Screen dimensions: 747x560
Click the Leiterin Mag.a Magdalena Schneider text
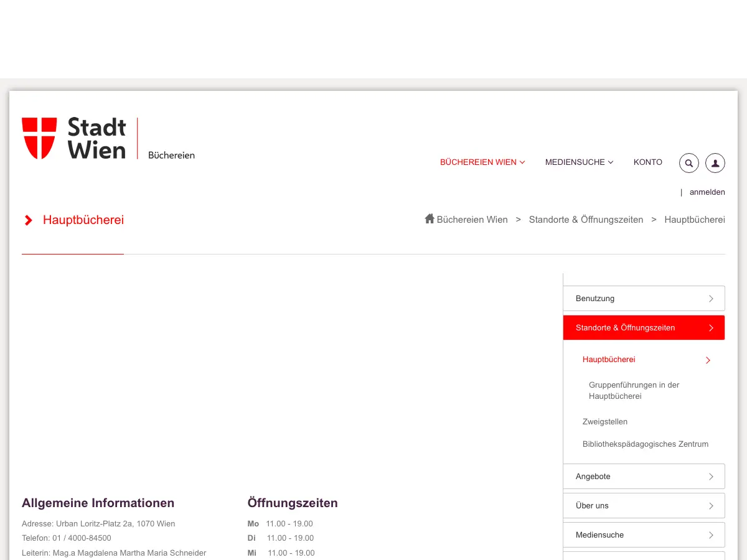pos(114,553)
